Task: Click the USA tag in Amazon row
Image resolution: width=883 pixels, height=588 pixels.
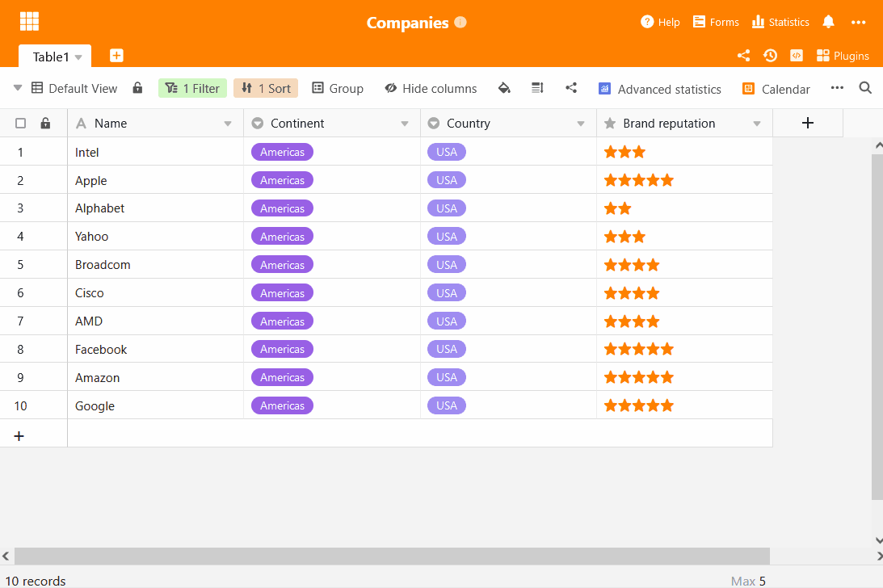Action: (x=447, y=377)
